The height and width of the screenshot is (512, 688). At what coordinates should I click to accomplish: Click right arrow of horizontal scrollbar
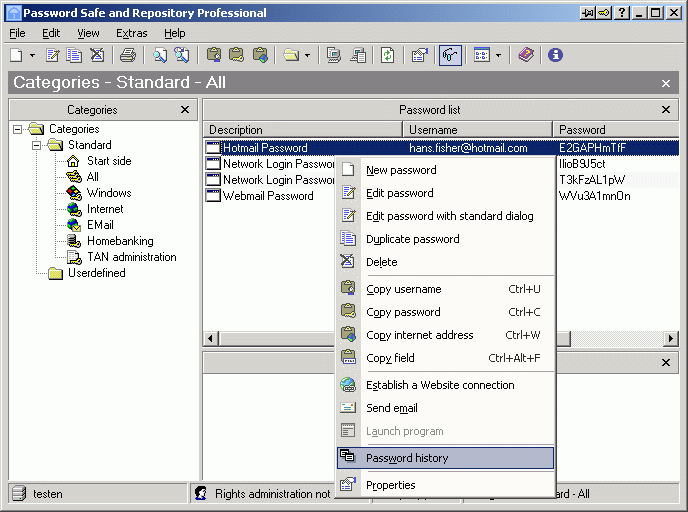point(671,339)
